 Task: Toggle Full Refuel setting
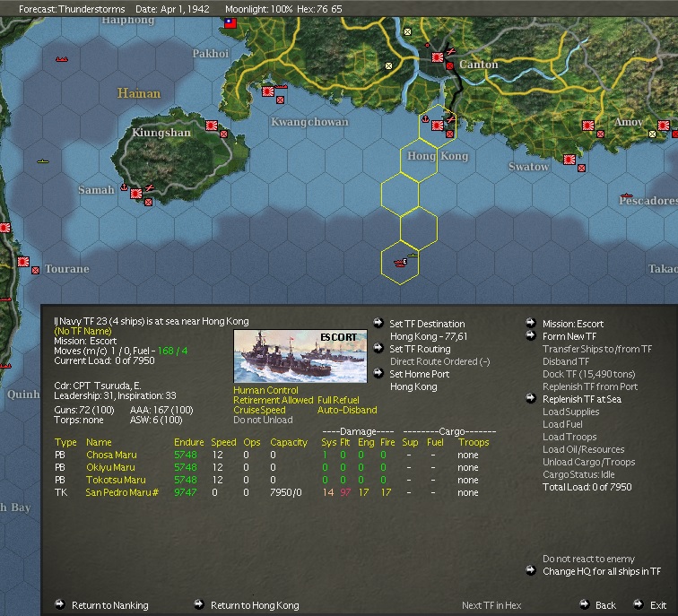click(338, 400)
